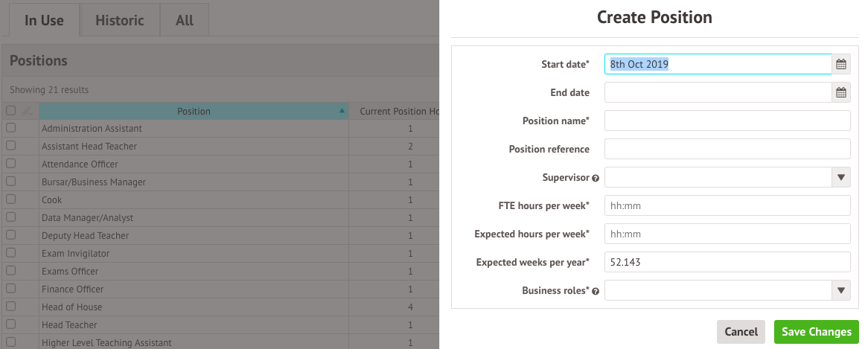Screen dimensions: 868x349
Task: Click the FTE hours per week field
Action: [x=727, y=205]
